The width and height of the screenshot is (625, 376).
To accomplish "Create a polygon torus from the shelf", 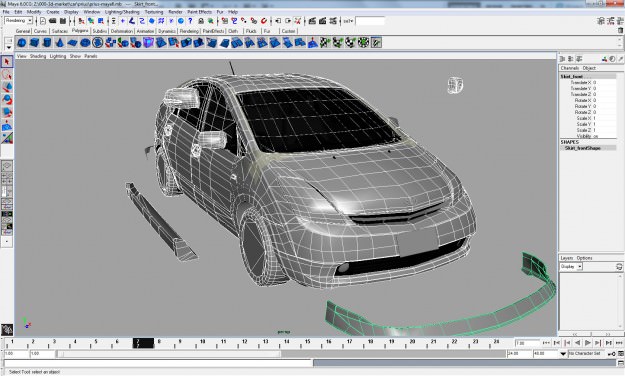I will pyautogui.click(x=85, y=42).
